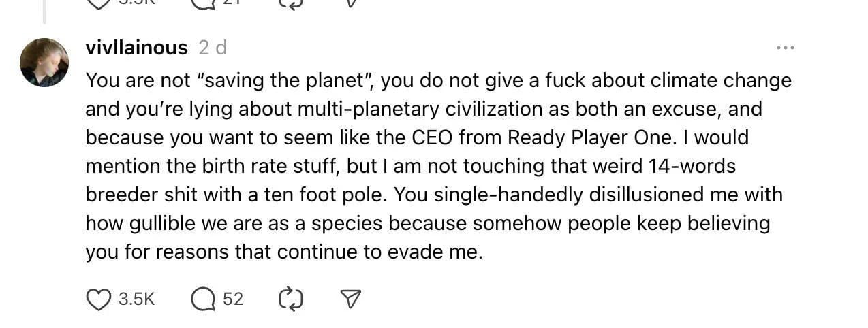Open the vivllainous username link
Screen dimensions: 868x328
tap(136, 48)
